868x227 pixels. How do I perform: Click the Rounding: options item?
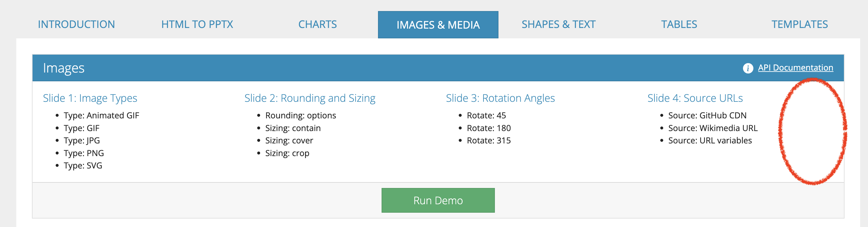301,115
